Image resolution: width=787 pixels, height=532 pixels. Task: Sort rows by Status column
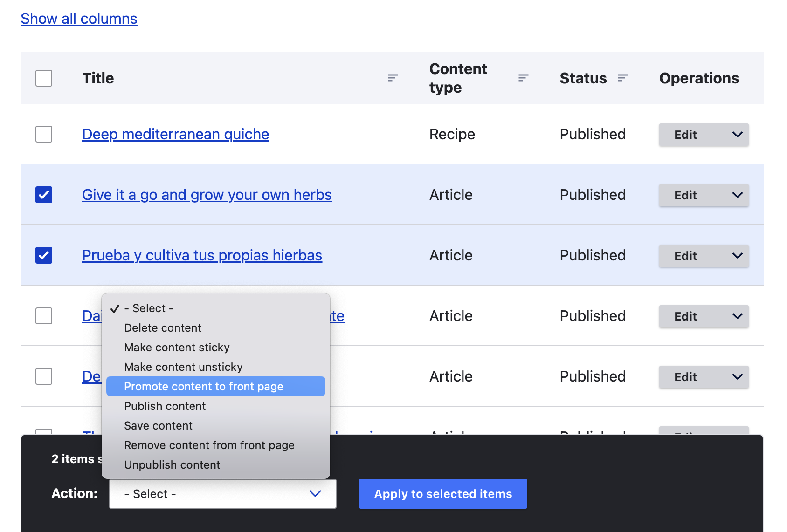tap(623, 78)
